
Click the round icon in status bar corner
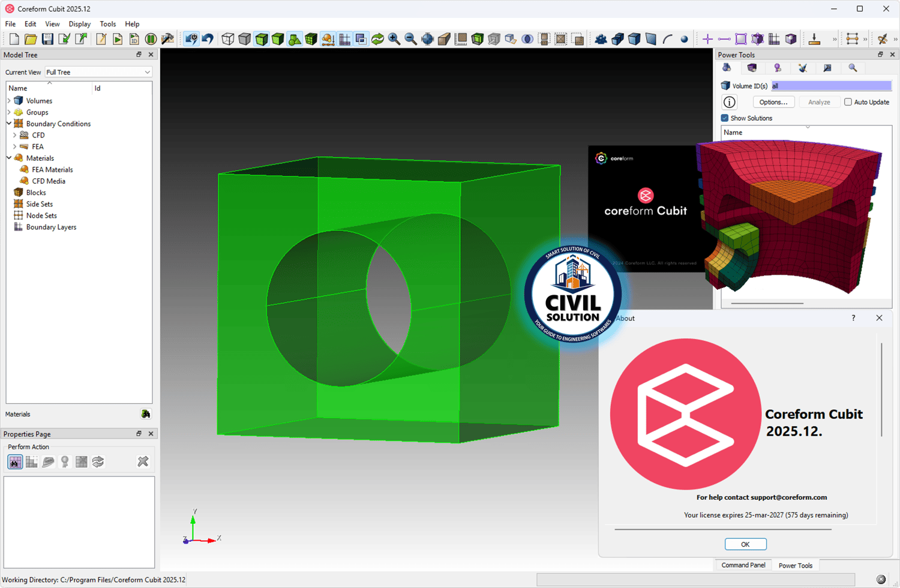[x=881, y=579]
